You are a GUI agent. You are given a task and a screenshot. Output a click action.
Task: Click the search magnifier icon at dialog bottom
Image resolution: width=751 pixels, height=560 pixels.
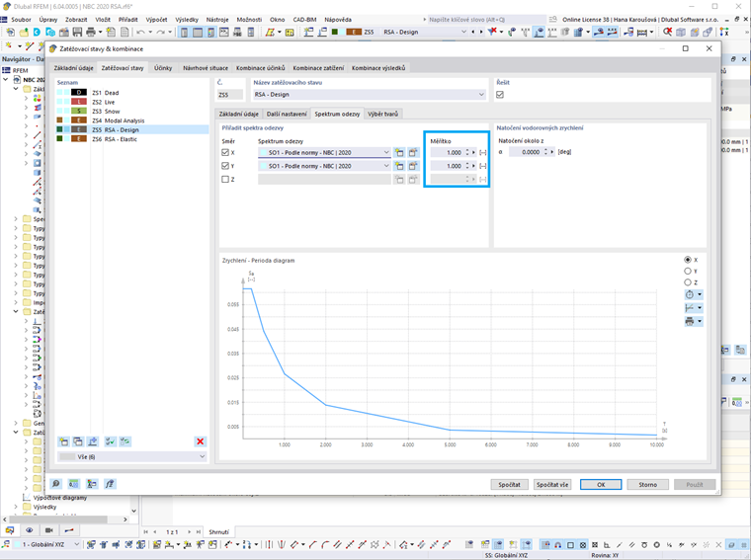(56, 484)
